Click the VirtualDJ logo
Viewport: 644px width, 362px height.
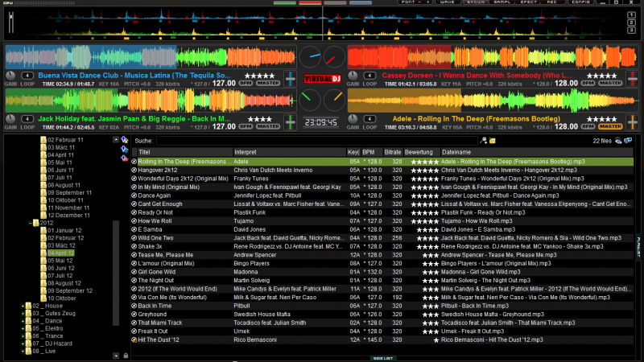[x=323, y=78]
